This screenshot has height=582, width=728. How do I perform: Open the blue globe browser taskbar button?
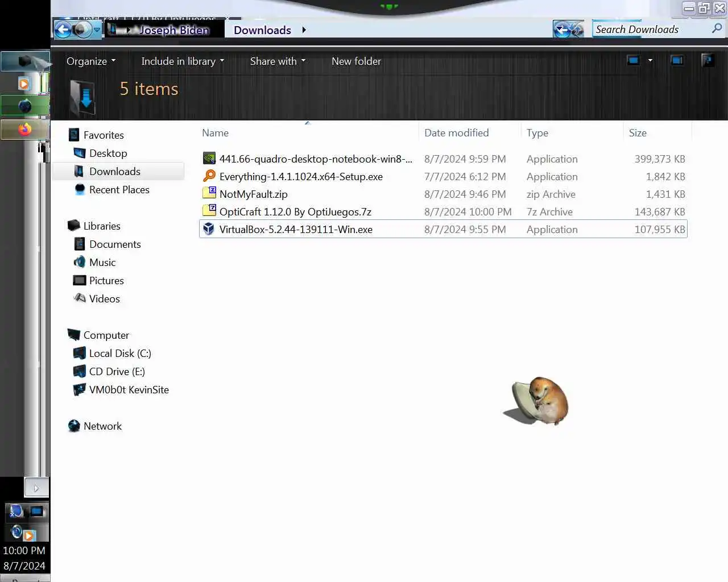(x=25, y=106)
